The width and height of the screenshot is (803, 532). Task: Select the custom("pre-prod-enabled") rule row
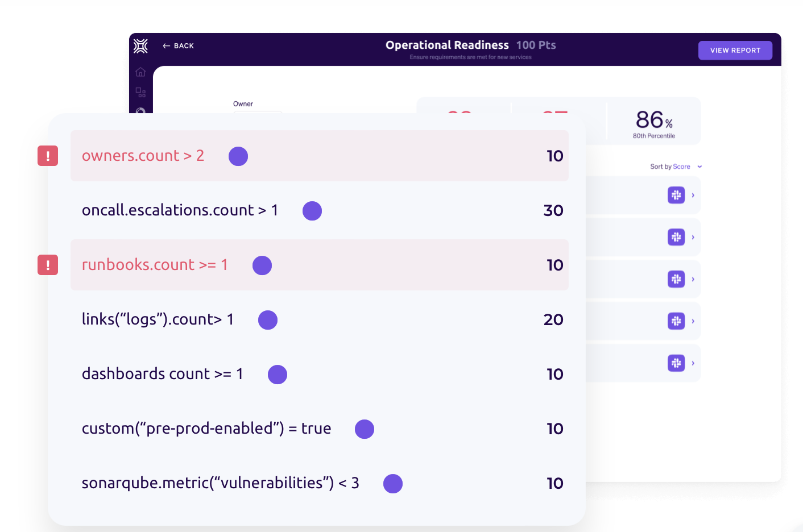click(x=319, y=429)
